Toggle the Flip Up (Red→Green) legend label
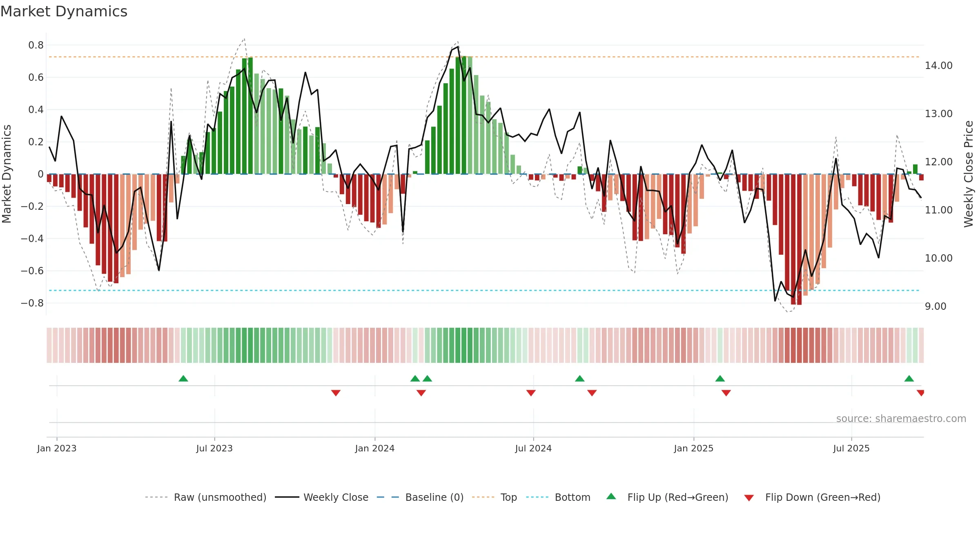980x551 pixels. [678, 497]
